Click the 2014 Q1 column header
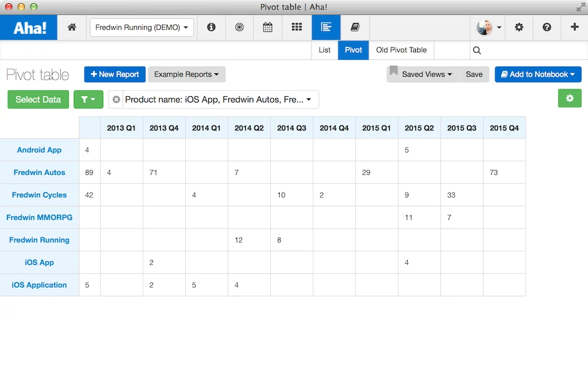The width and height of the screenshot is (588, 382). (x=206, y=128)
